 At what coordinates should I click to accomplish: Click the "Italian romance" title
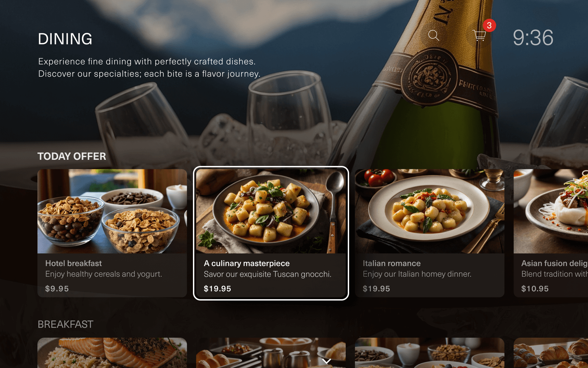(392, 263)
